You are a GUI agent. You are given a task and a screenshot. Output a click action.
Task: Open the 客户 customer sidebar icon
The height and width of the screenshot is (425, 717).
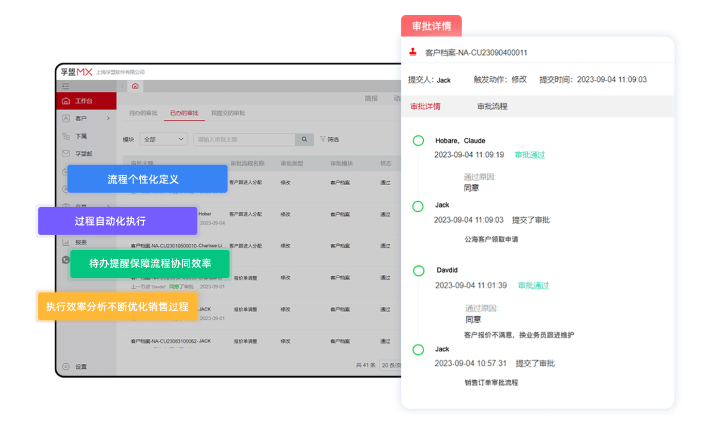coord(66,119)
